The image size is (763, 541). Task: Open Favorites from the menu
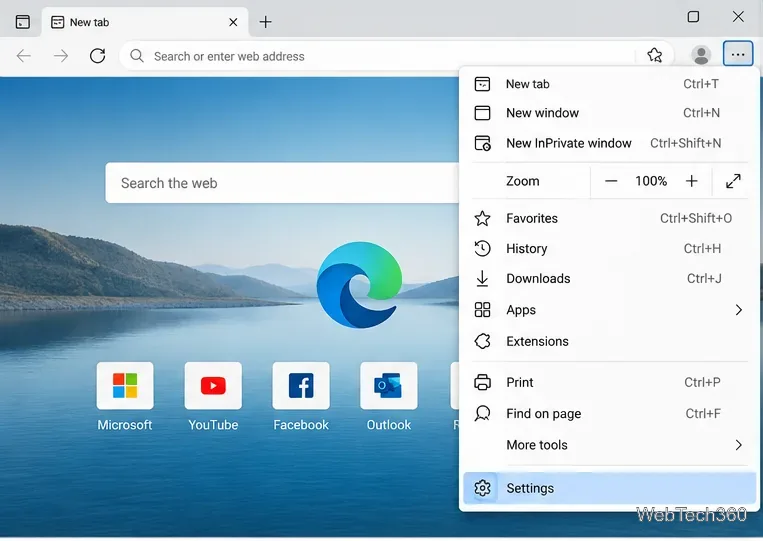click(x=608, y=218)
